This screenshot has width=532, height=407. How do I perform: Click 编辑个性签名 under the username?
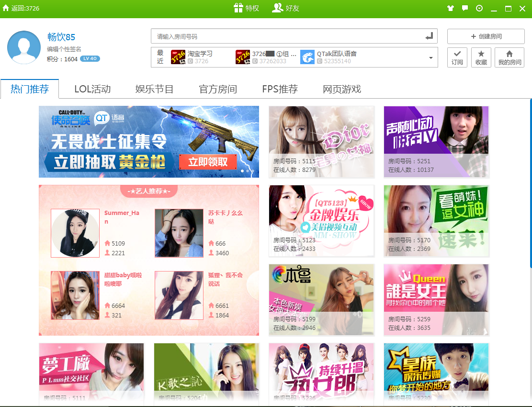tap(64, 49)
